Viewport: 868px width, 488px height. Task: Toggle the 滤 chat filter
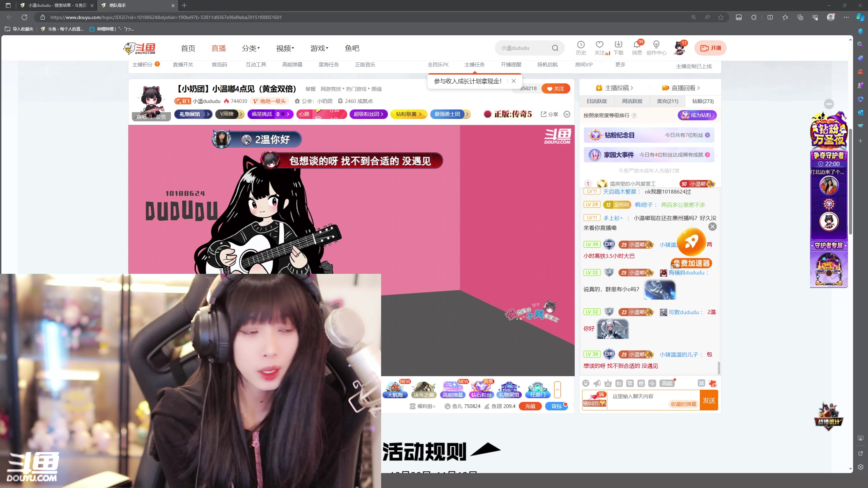pos(702,383)
